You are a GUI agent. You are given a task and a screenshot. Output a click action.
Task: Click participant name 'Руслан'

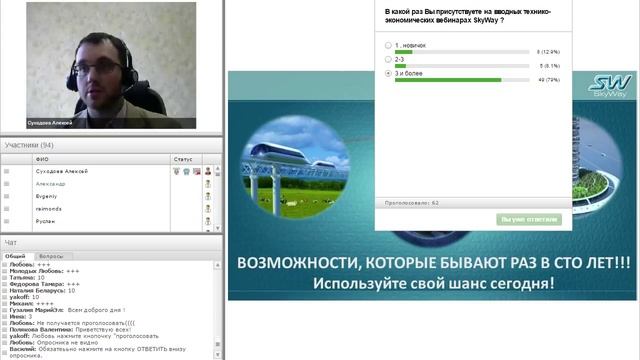pyautogui.click(x=45, y=221)
